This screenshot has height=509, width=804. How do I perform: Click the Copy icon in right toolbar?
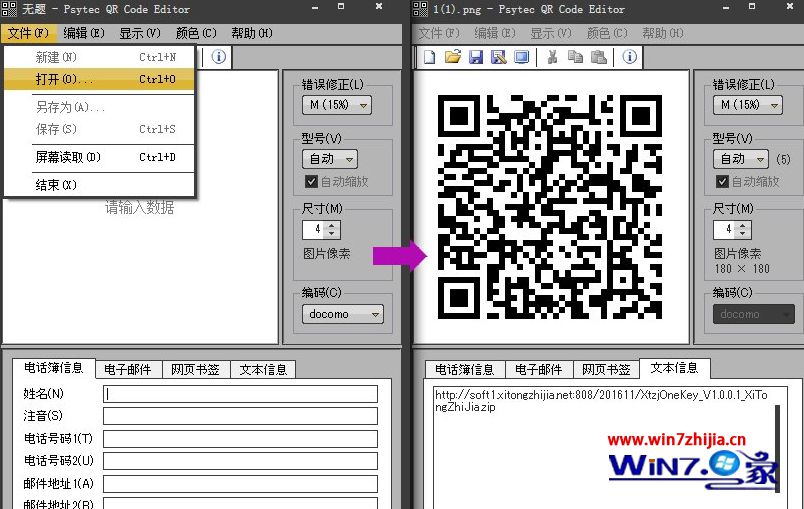tap(575, 57)
